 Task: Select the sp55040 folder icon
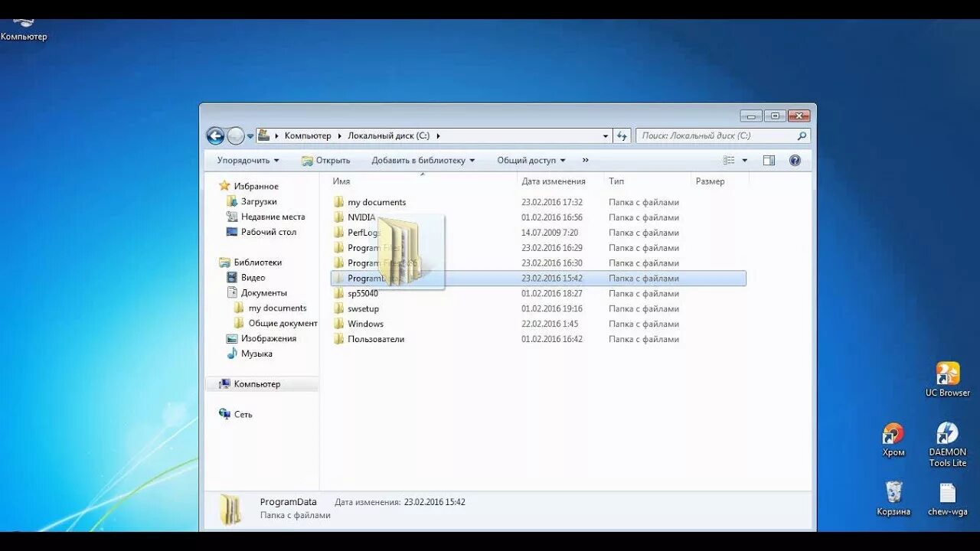tap(339, 293)
